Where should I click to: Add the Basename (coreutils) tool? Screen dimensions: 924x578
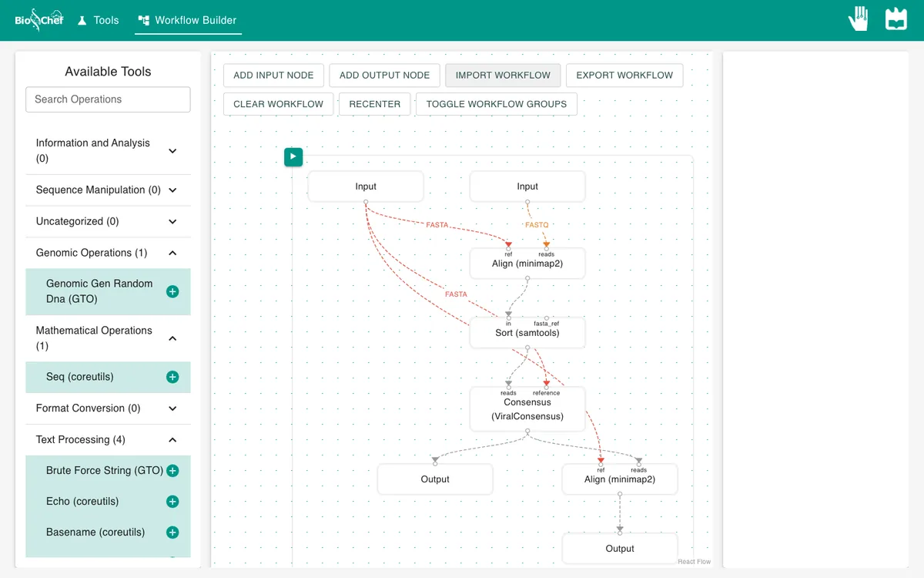(x=172, y=533)
